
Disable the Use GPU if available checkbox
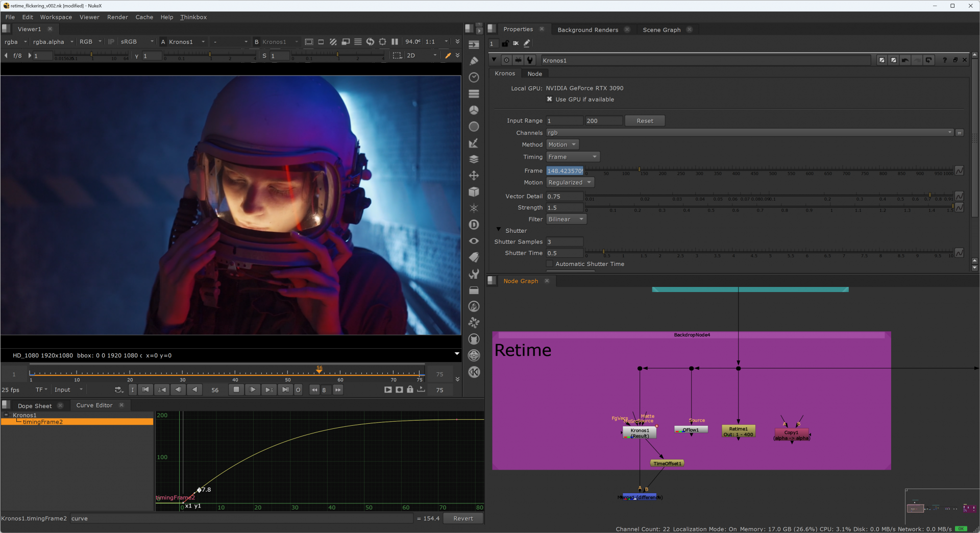[x=550, y=100]
